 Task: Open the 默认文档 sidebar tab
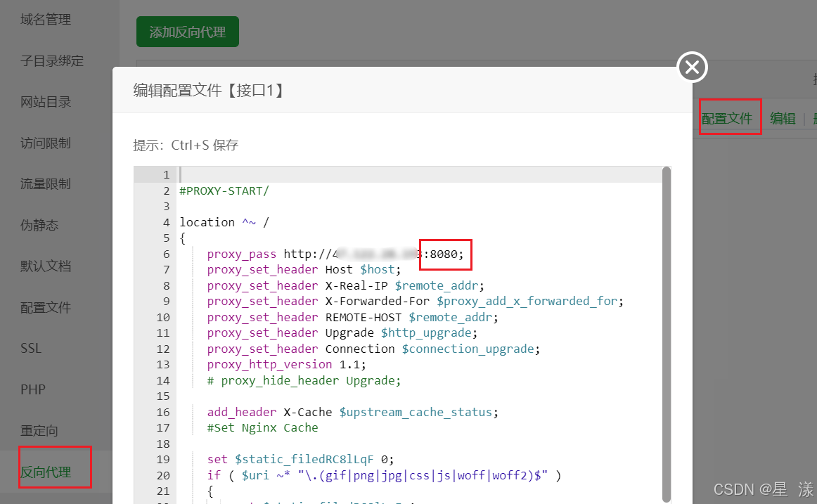46,266
